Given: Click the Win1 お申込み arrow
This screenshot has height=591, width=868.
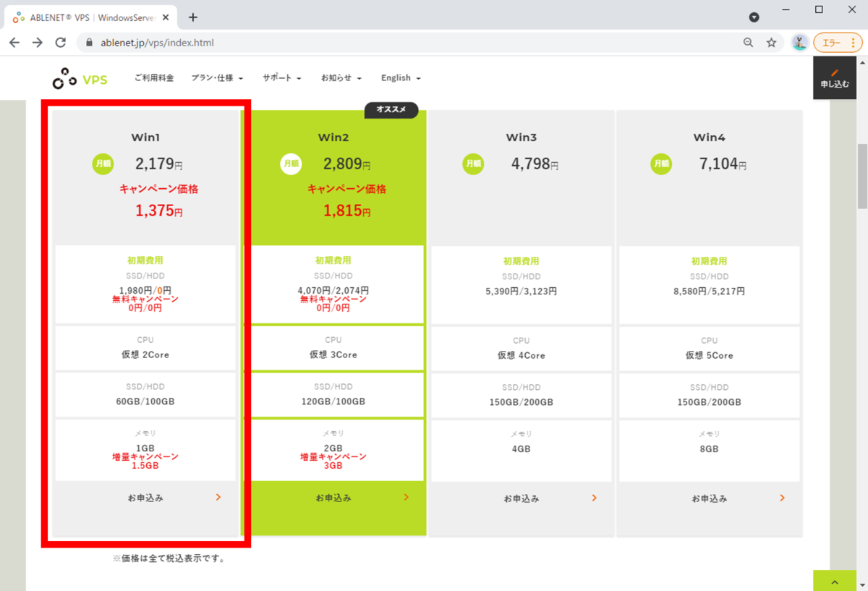Looking at the screenshot, I should pyautogui.click(x=218, y=498).
